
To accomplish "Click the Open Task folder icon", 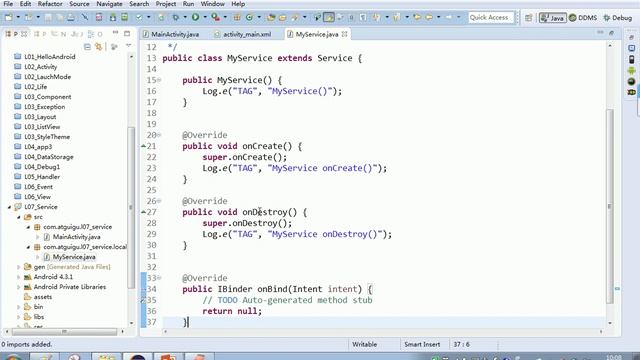I will (x=282, y=17).
